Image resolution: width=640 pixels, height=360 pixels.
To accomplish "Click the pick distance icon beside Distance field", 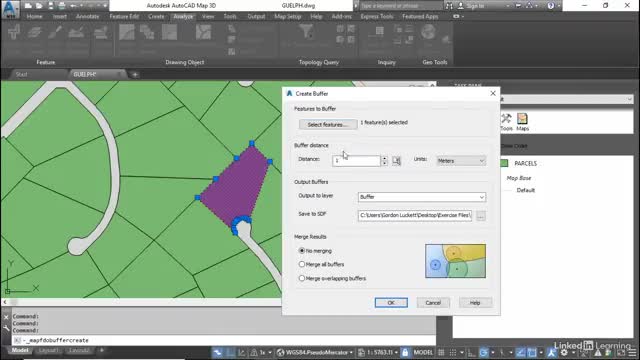I will pyautogui.click(x=396, y=161).
